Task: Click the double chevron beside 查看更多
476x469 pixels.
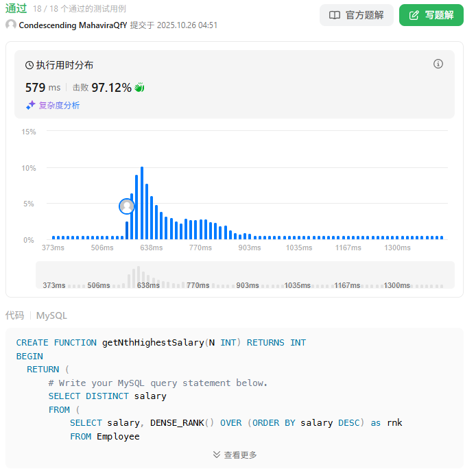Action: (217, 455)
